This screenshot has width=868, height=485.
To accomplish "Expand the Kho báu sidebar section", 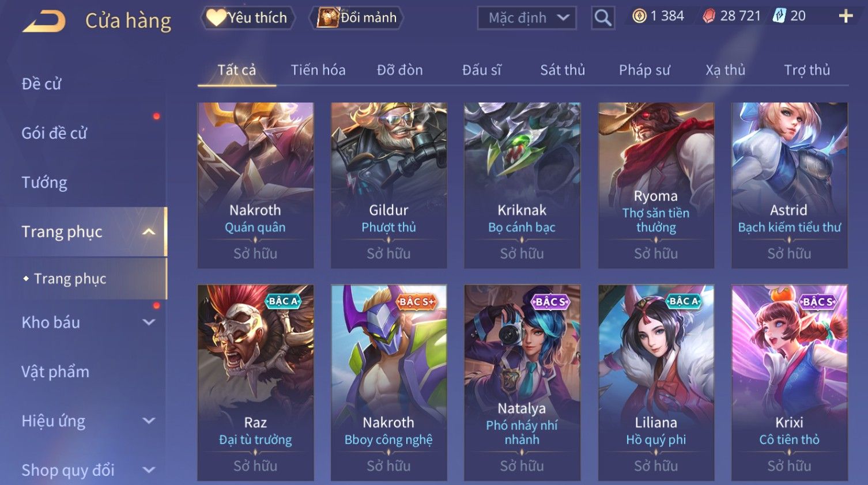I will (149, 323).
